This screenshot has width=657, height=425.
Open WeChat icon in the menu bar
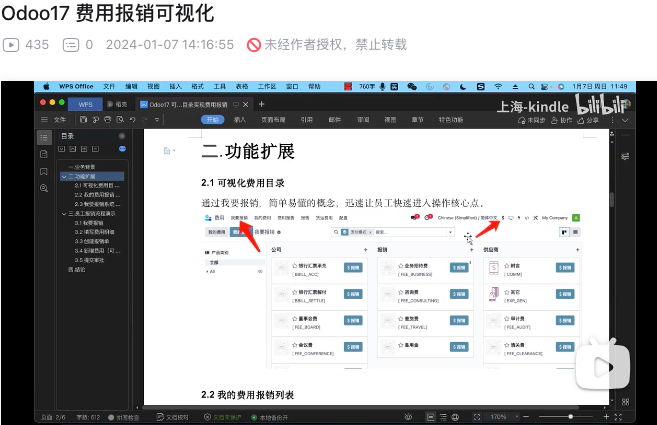(x=412, y=86)
